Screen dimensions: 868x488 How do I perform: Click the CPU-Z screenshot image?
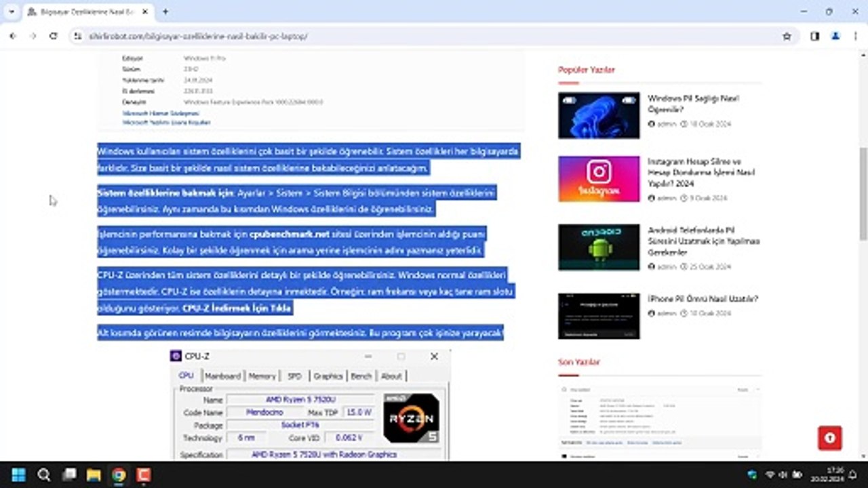pos(311,405)
